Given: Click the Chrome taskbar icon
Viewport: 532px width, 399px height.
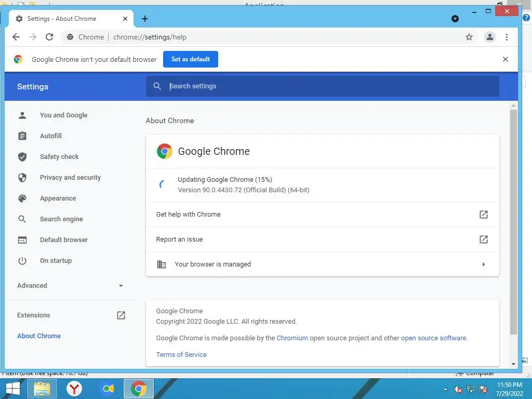Looking at the screenshot, I should (138, 389).
